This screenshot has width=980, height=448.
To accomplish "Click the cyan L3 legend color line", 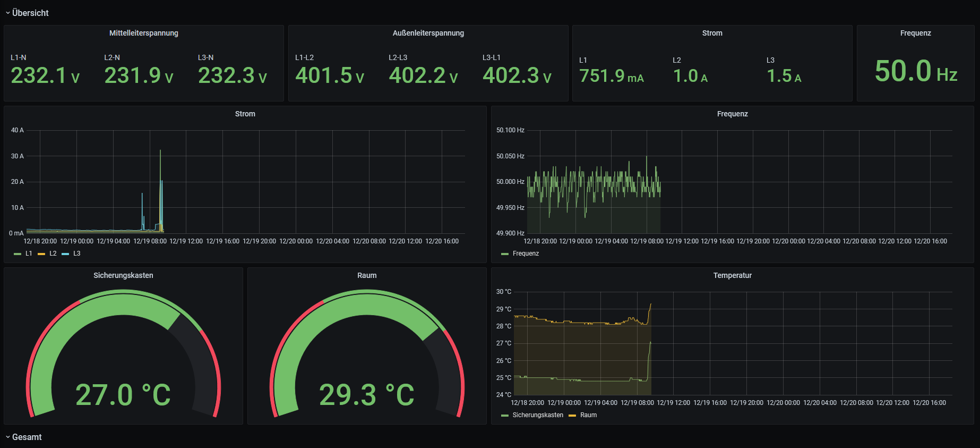I will pos(65,254).
